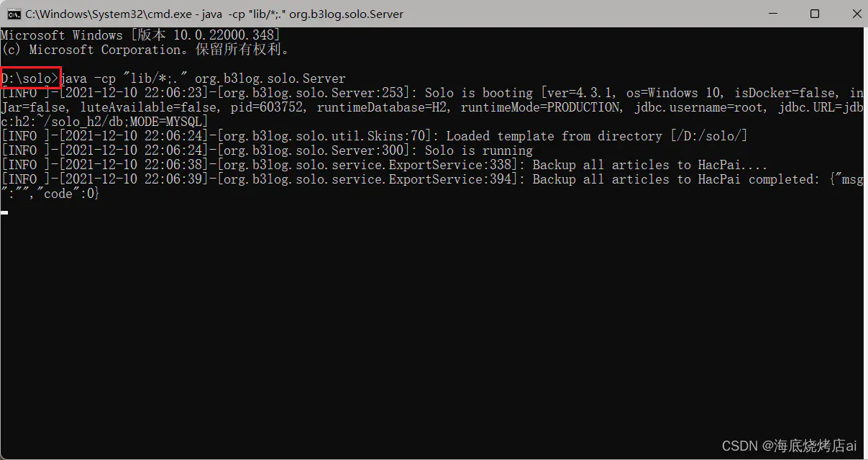Click the CSDN watermark text
The width and height of the screenshot is (868, 460).
coord(789,446)
